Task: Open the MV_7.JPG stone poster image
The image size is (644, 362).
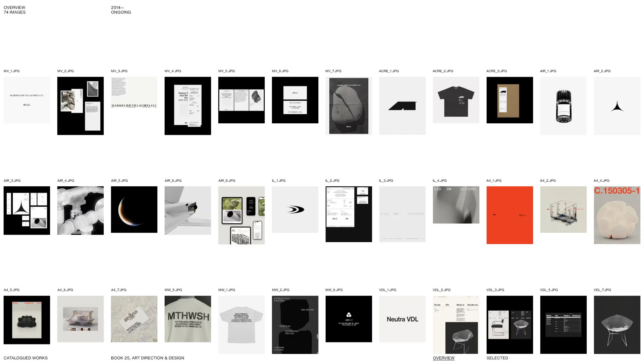Action: pos(348,106)
